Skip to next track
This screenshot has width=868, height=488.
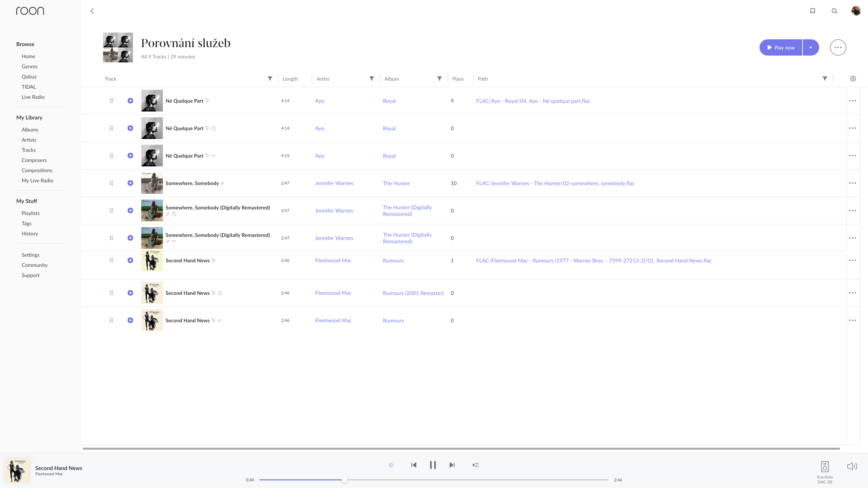pos(452,465)
